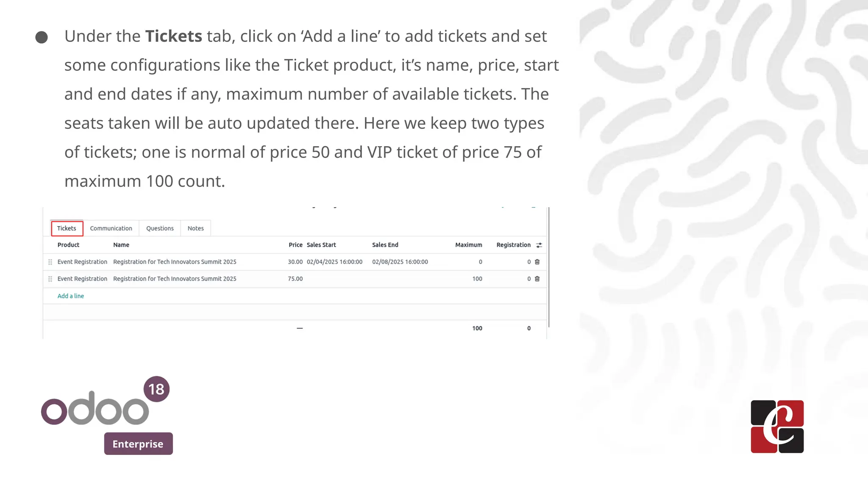Open the Questions tab
Image resolution: width=868 pixels, height=488 pixels.
click(x=160, y=228)
